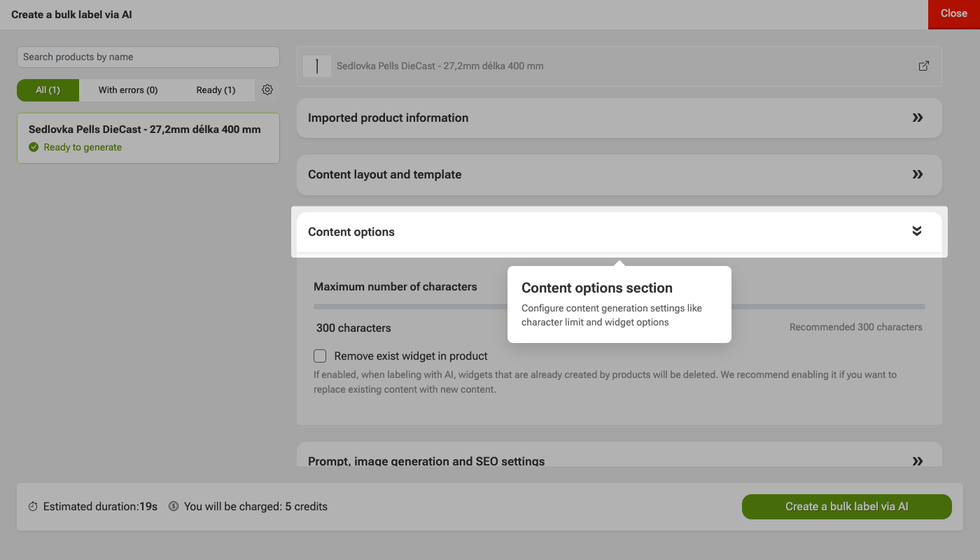This screenshot has height=560, width=980.
Task: Click the Estimated duration stopwatch icon
Action: click(33, 506)
